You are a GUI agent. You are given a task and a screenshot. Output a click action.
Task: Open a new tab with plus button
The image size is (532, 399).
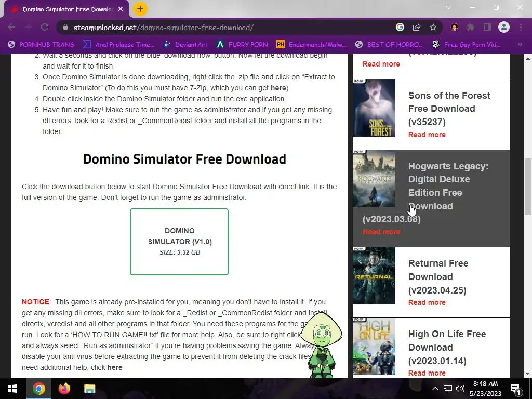click(140, 9)
